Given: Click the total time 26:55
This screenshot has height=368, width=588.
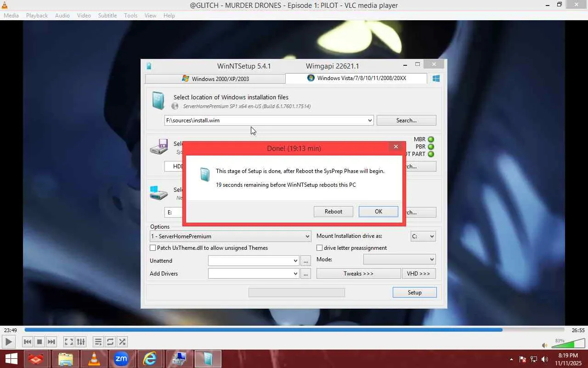Looking at the screenshot, I should point(578,330).
